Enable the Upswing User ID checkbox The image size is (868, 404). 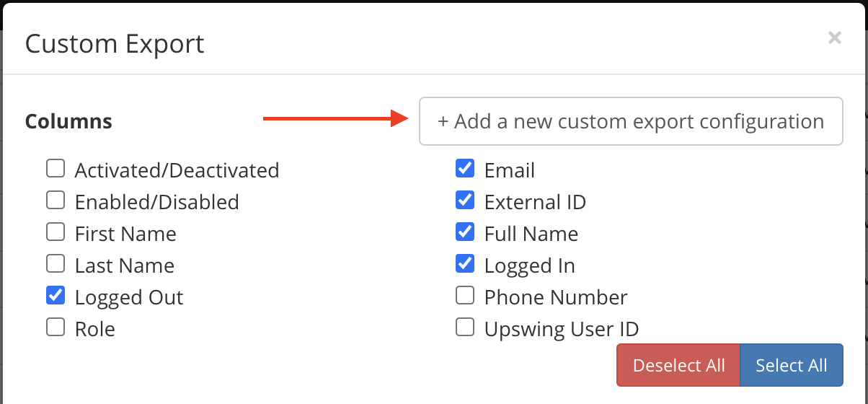tap(465, 328)
